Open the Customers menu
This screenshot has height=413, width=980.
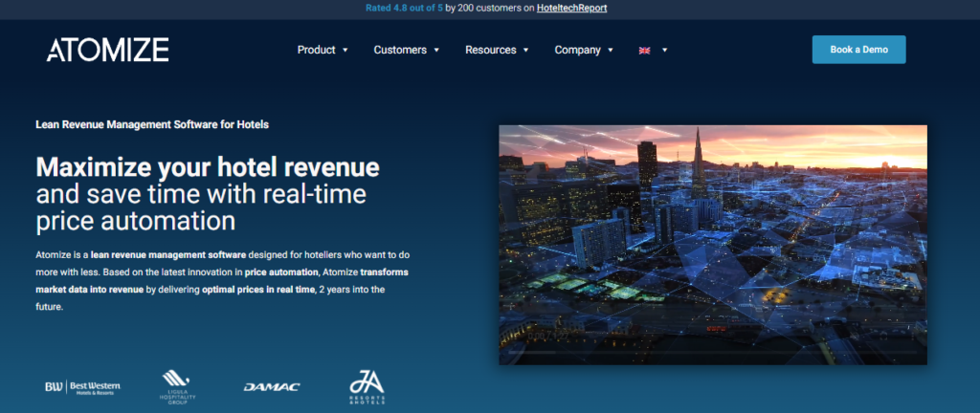[400, 50]
